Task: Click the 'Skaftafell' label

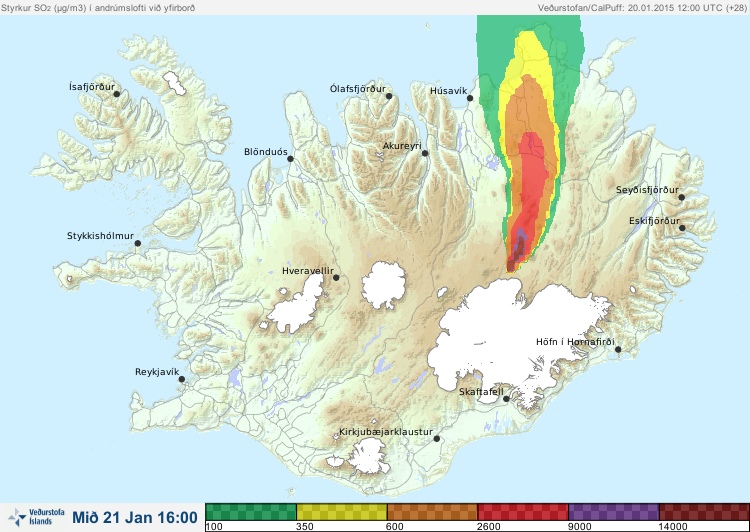Action: [x=481, y=392]
